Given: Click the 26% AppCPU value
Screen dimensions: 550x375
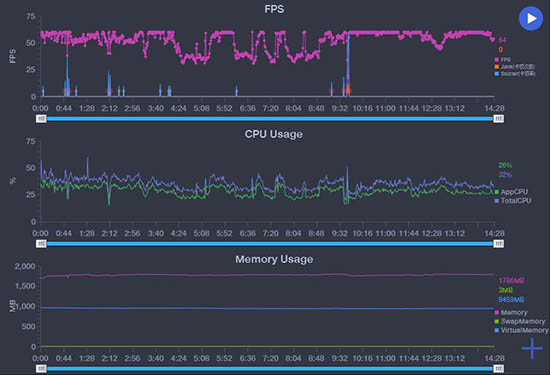Looking at the screenshot, I should point(505,165).
